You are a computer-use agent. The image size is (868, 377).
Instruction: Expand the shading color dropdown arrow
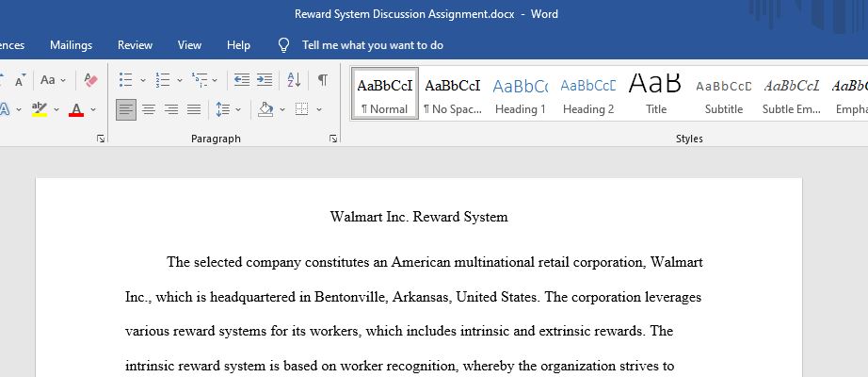point(282,109)
